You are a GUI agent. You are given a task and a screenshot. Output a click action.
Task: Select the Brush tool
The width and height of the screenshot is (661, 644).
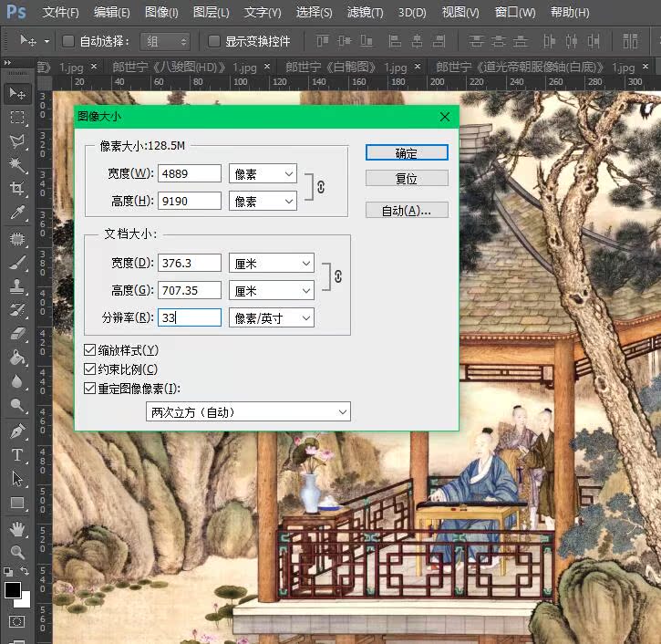(17, 263)
